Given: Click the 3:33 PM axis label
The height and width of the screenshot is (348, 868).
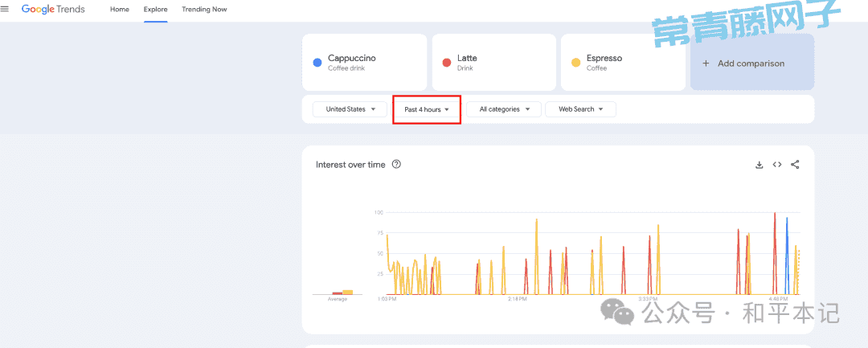Looking at the screenshot, I should point(646,299).
